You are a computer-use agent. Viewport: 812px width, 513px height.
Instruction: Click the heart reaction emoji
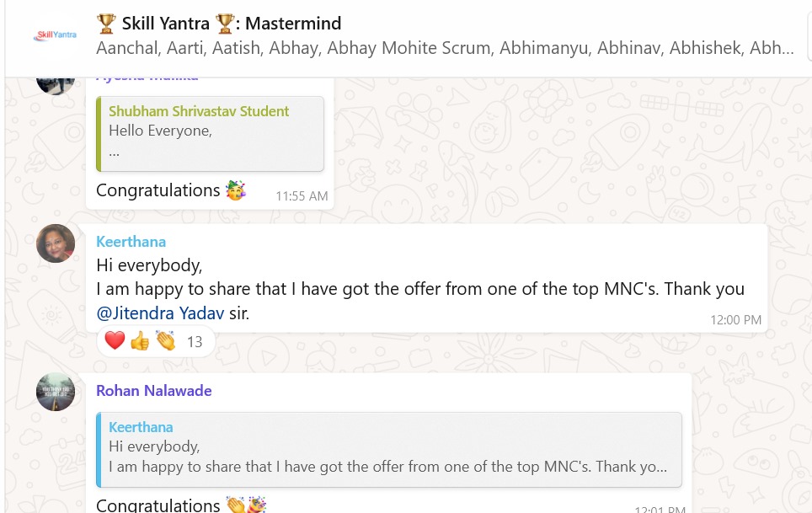click(x=115, y=341)
